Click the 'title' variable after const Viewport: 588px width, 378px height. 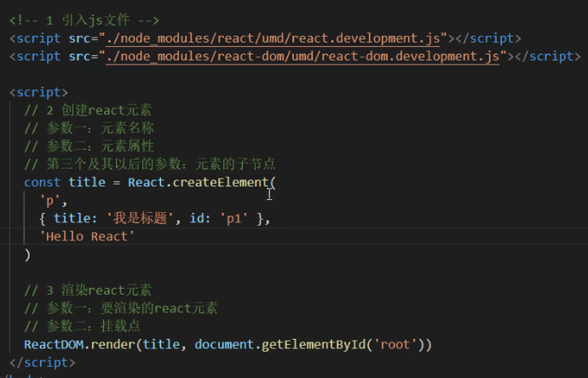tap(87, 182)
